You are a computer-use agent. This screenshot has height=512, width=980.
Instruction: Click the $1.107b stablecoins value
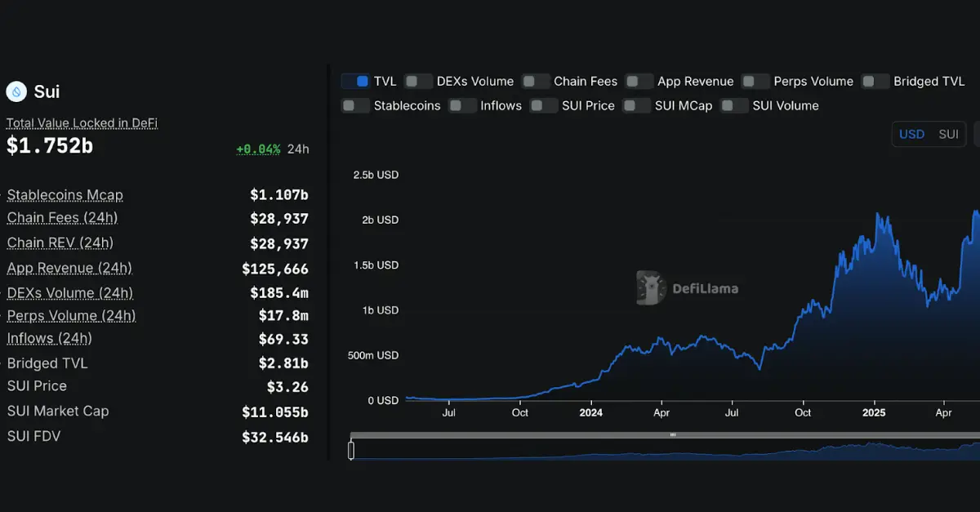tap(279, 194)
